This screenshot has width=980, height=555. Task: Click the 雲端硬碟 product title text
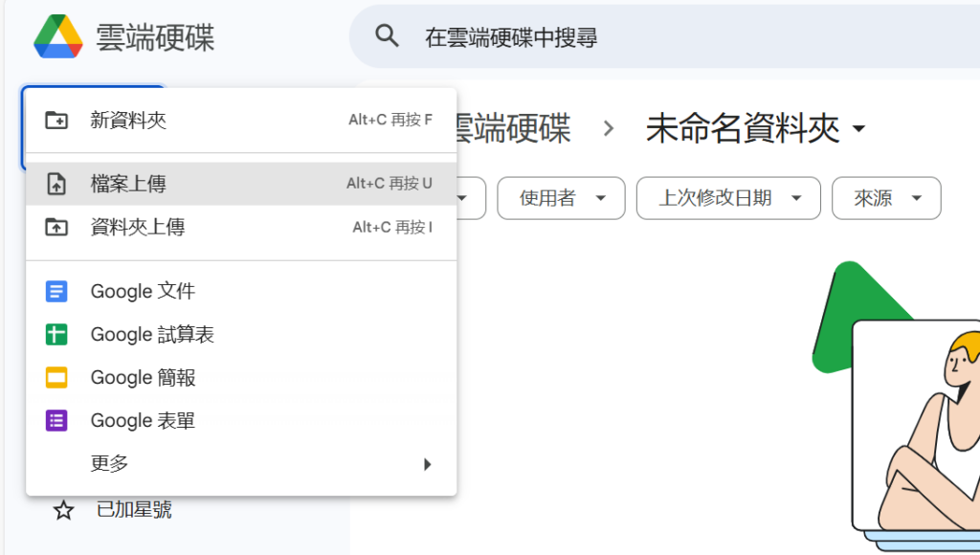(155, 37)
